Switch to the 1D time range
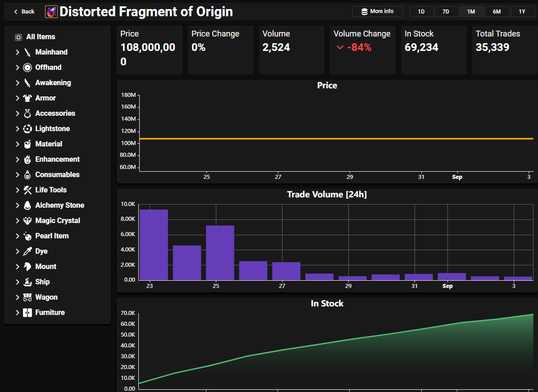Screen dimensions: 538x392 421,12
